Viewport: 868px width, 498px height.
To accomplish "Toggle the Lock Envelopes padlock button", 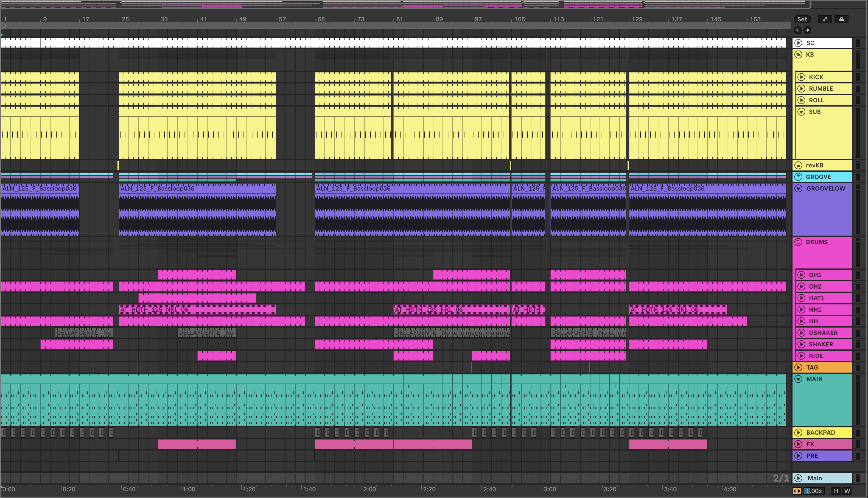I will (x=841, y=19).
